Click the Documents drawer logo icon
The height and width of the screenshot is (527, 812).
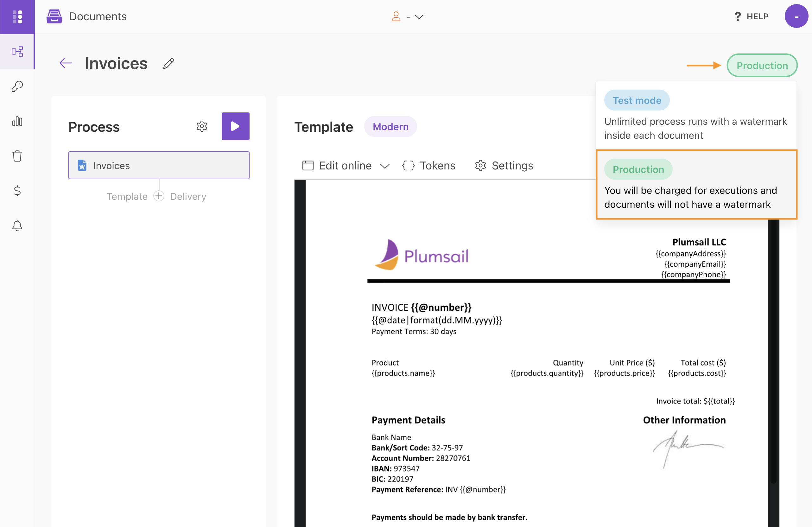point(54,16)
